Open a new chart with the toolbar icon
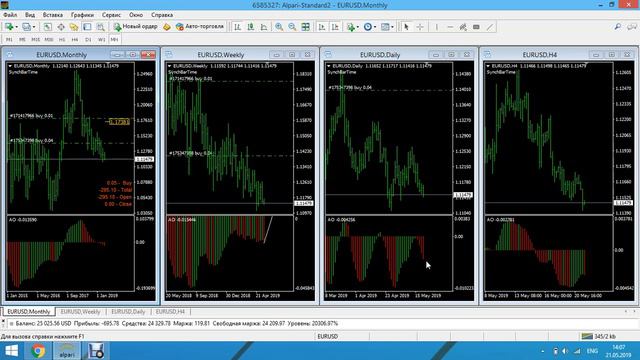This screenshot has height=360, width=640. click(8, 27)
